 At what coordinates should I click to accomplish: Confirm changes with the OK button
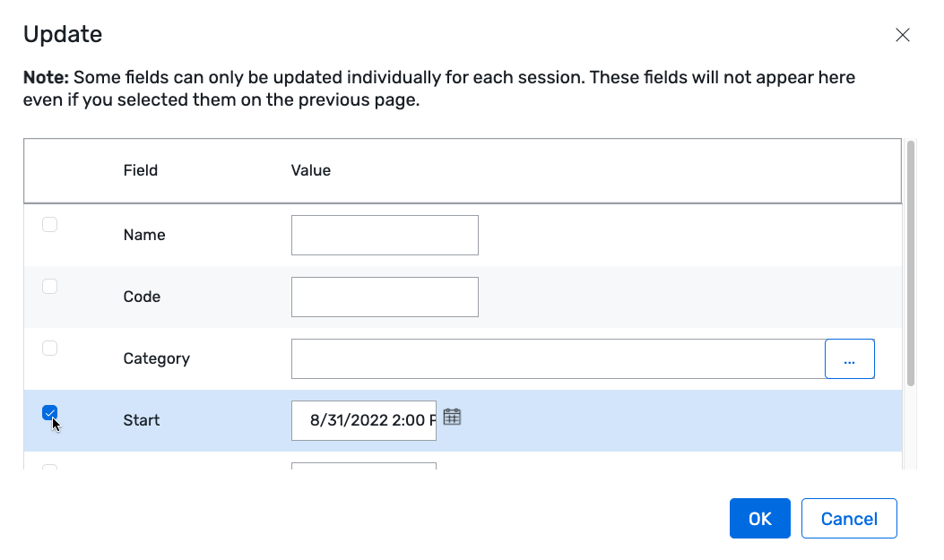point(759,519)
